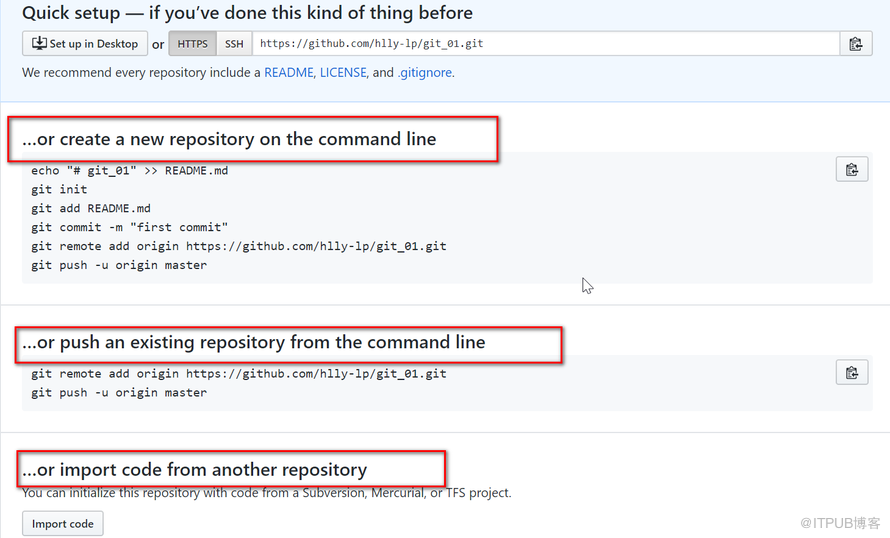Click the desktop download icon in Set up button

[x=39, y=43]
